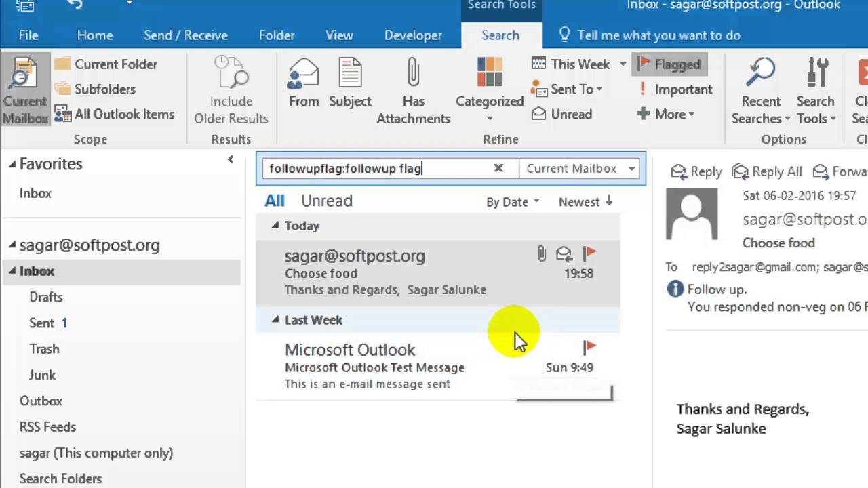
Task: Open Search Tools menu
Action: [x=815, y=91]
